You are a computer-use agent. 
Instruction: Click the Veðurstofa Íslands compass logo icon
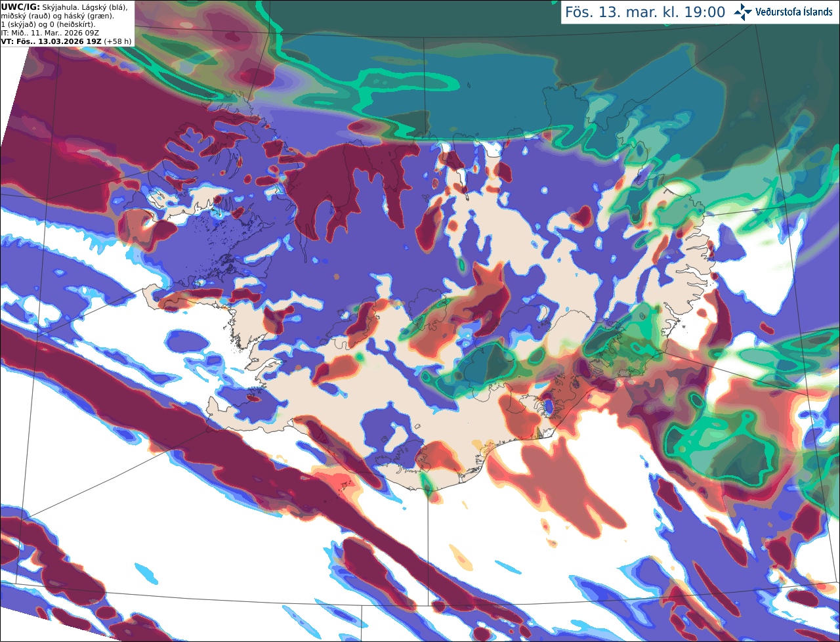[743, 12]
